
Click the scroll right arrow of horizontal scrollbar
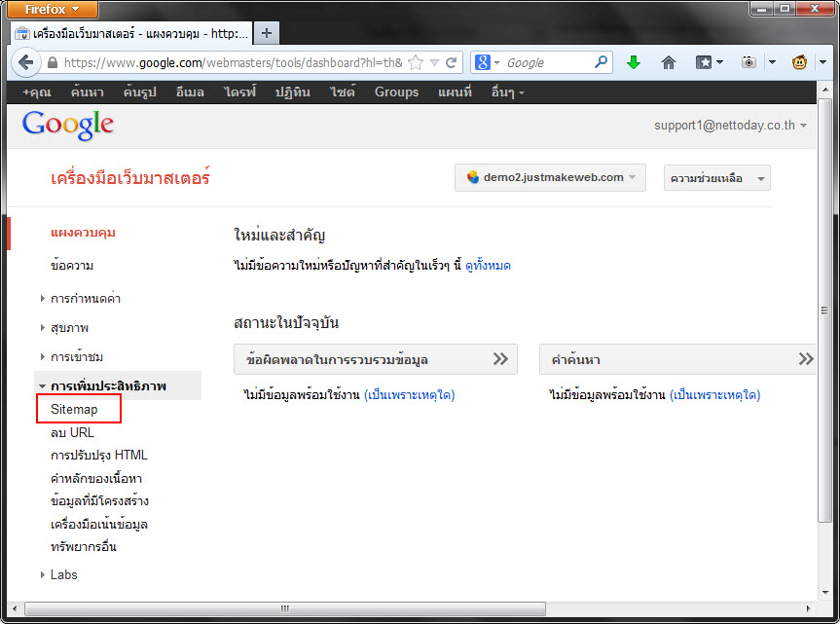pos(809,608)
